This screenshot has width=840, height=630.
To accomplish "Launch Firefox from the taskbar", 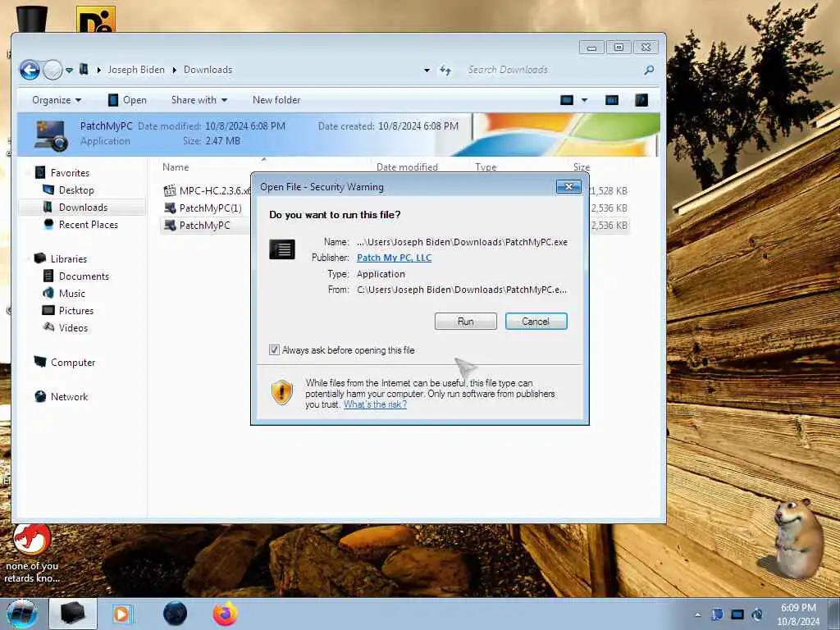I will click(x=226, y=614).
